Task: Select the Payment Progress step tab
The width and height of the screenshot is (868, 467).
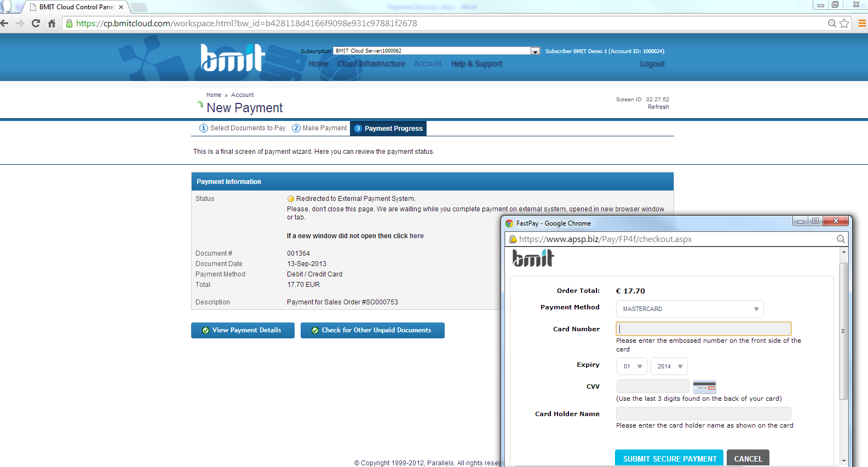Action: click(x=388, y=128)
